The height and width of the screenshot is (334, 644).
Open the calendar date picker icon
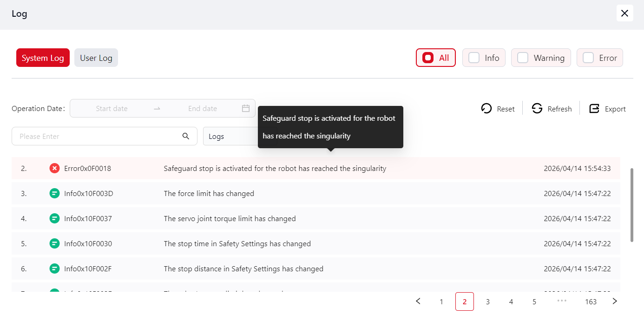246,108
